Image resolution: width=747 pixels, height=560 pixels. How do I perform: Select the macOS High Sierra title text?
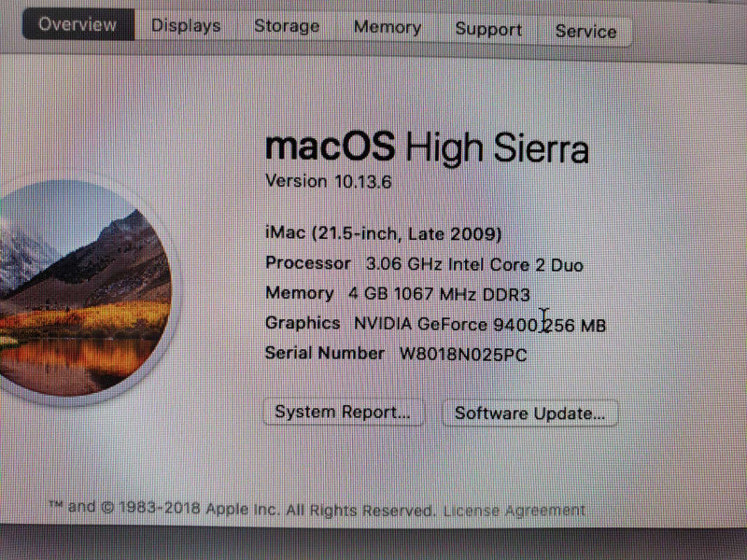(427, 148)
